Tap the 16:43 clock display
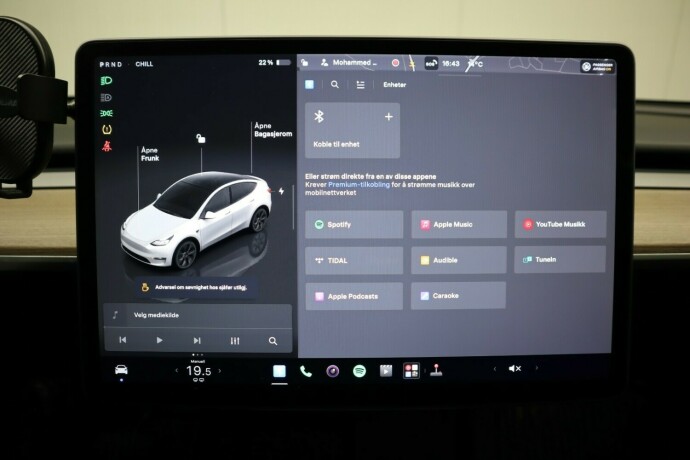 tap(451, 64)
